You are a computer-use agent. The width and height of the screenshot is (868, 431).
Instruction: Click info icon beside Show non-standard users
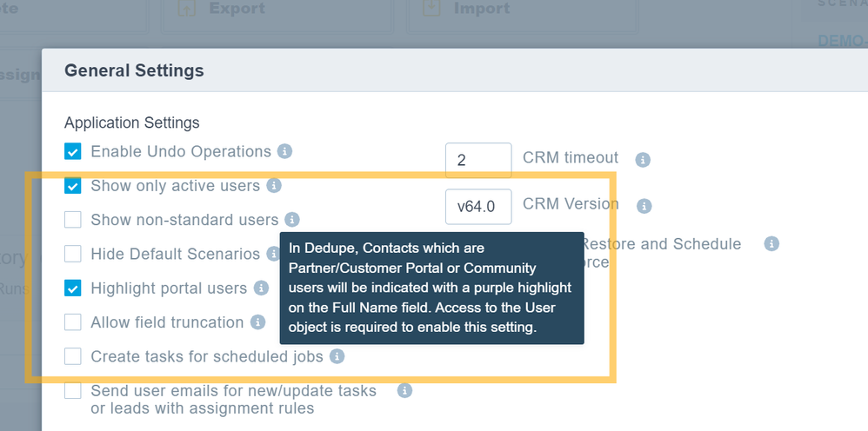coord(291,220)
